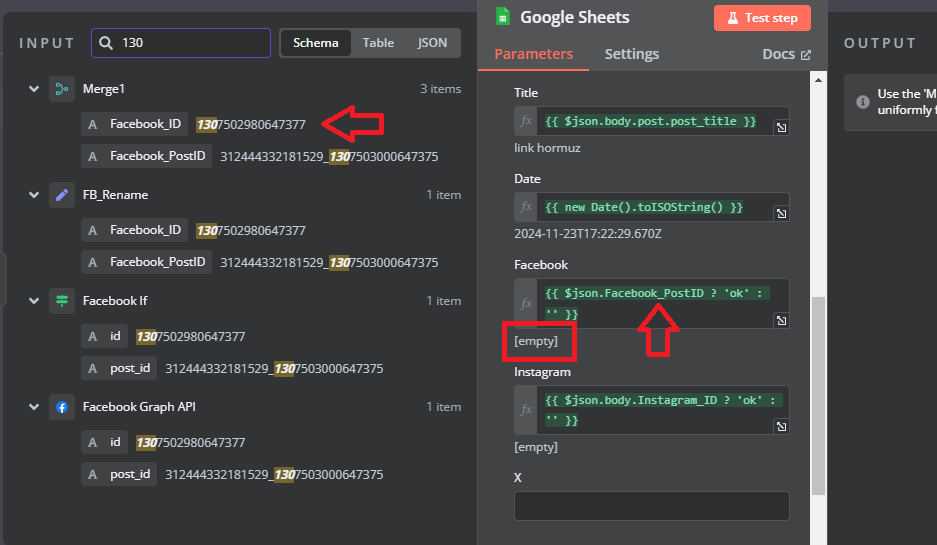
Task: Click the search magnifier icon
Action: tap(106, 43)
